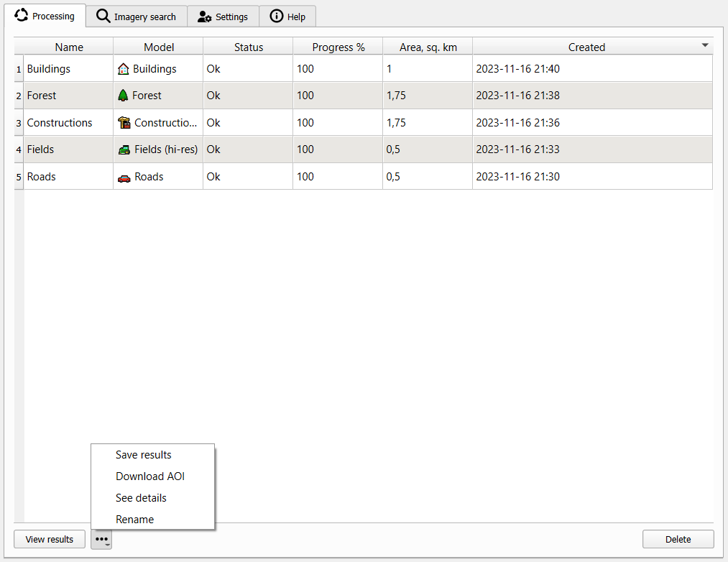Click the house icon in Buildings model cell
Screen dimensions: 728x562
pyautogui.click(x=123, y=69)
